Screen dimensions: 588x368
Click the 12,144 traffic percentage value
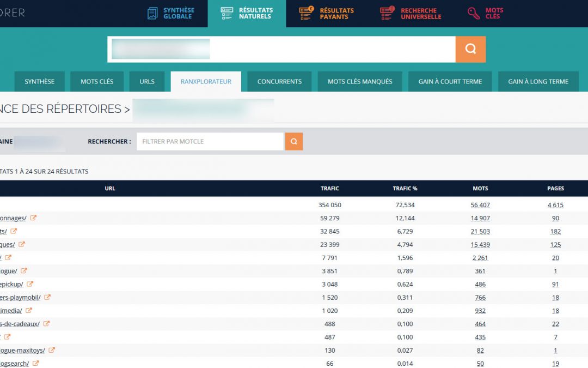pos(405,218)
